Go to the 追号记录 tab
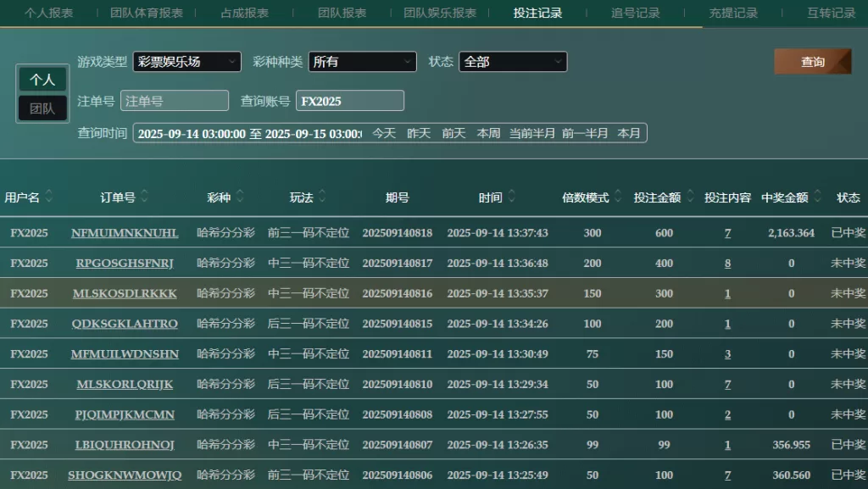 click(635, 13)
